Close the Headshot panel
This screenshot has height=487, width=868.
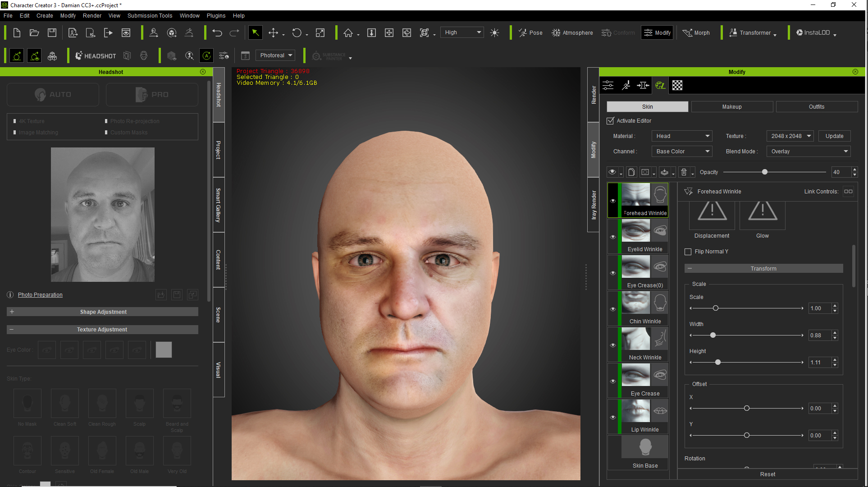pyautogui.click(x=203, y=72)
